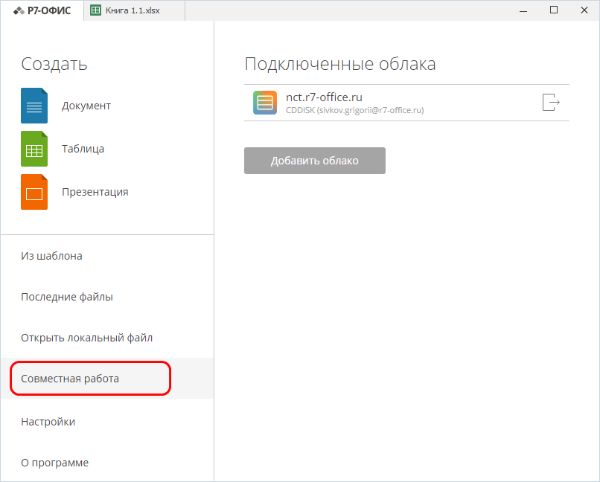Create a new Документ
This screenshot has width=600, height=482.
pos(86,106)
